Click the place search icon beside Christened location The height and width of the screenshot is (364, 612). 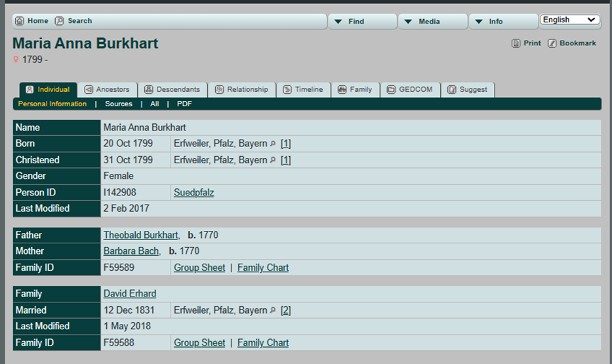(273, 160)
